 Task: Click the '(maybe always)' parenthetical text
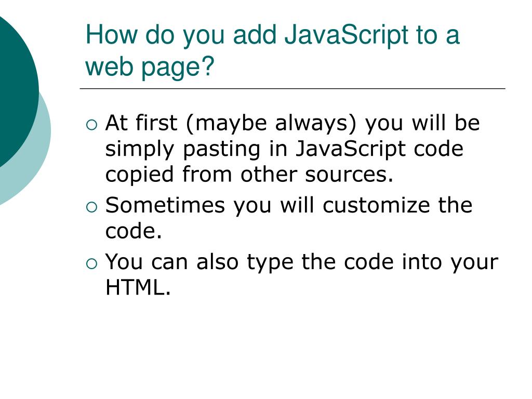(x=271, y=123)
